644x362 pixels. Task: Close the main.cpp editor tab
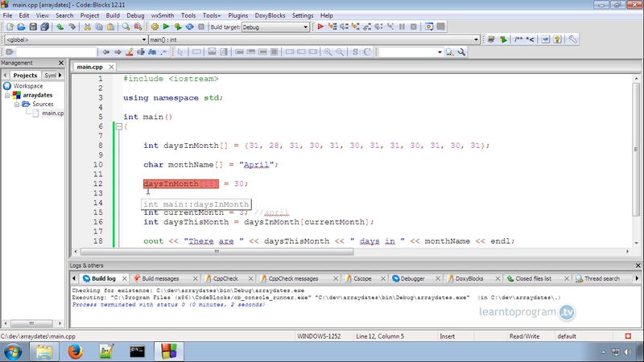[110, 67]
